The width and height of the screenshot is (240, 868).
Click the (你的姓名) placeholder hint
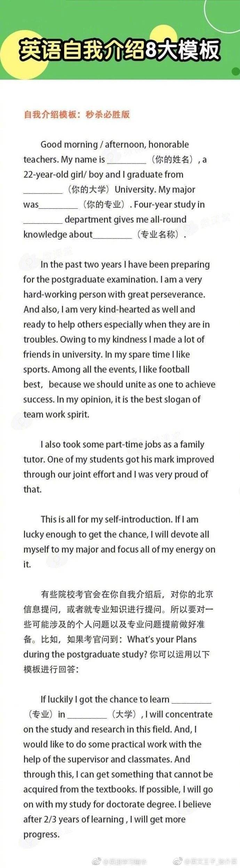click(x=172, y=160)
